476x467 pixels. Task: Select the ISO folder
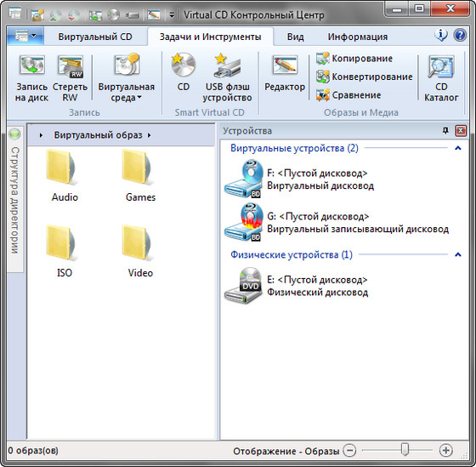[x=65, y=251]
